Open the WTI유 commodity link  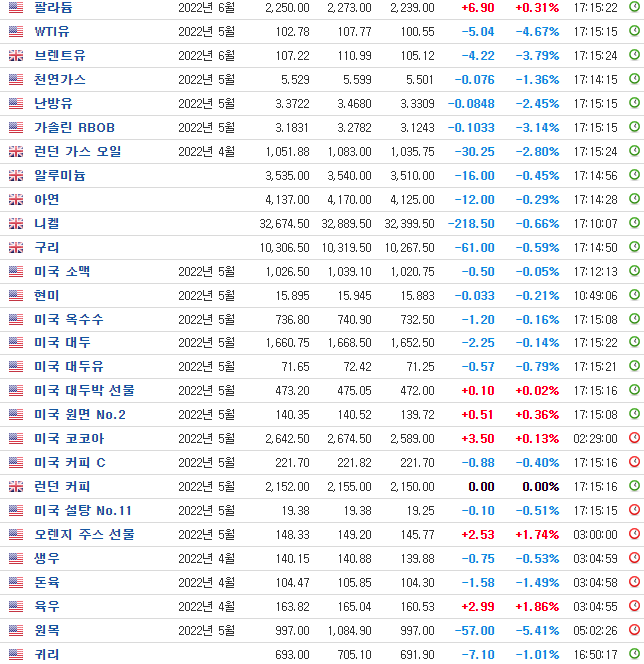click(x=52, y=31)
